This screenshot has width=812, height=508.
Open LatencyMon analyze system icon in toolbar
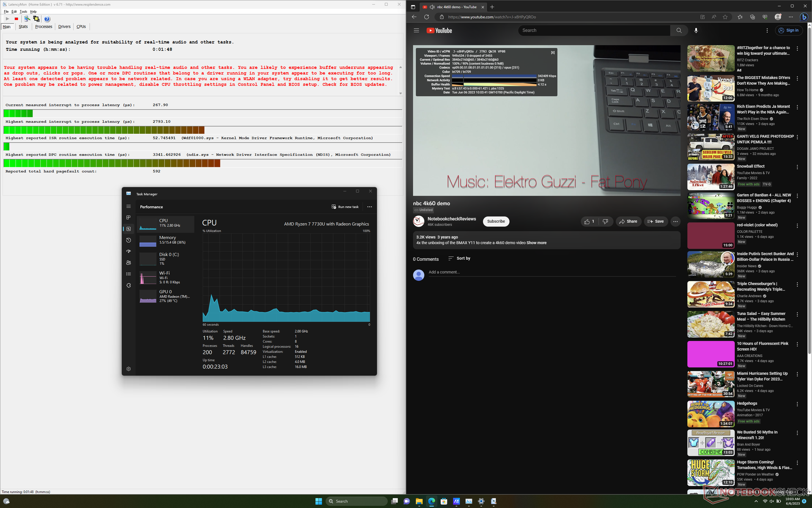point(27,19)
